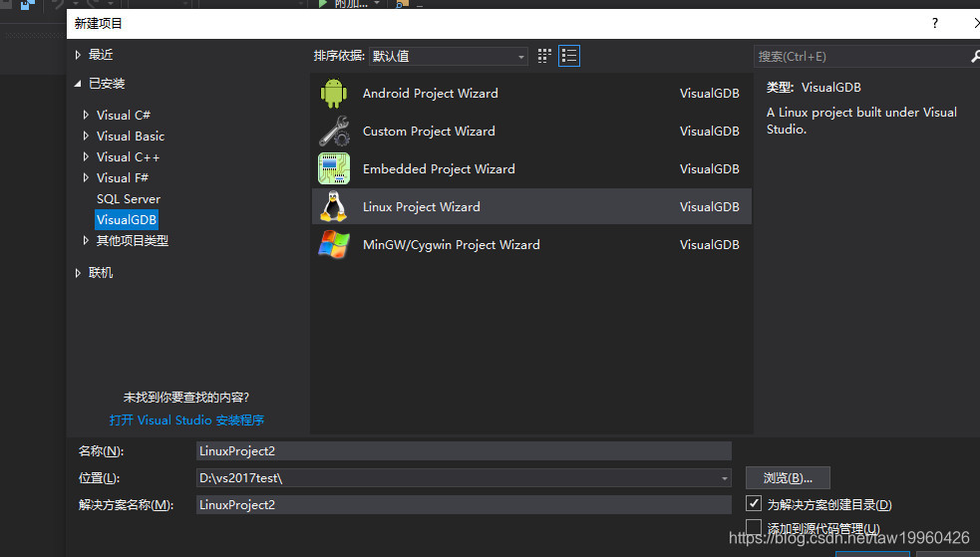This screenshot has height=557, width=980.
Task: Click the MinGW/Cygwin Windows flag icon
Action: coord(334,245)
